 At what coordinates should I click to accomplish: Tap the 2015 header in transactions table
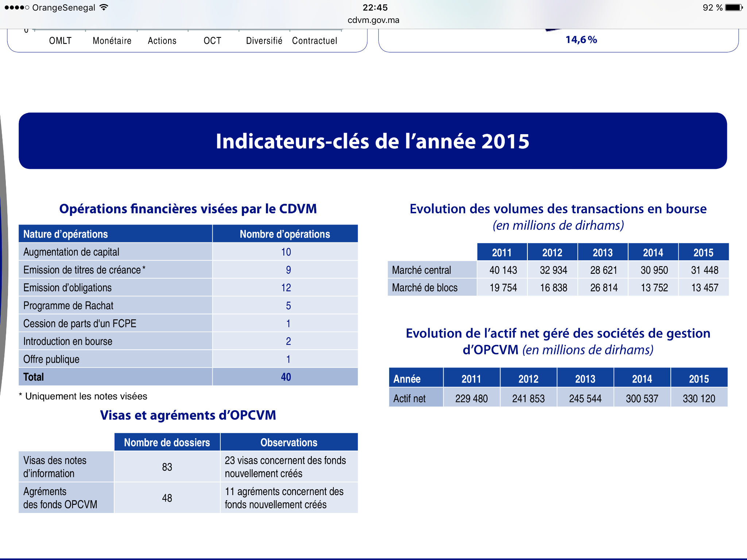click(703, 252)
